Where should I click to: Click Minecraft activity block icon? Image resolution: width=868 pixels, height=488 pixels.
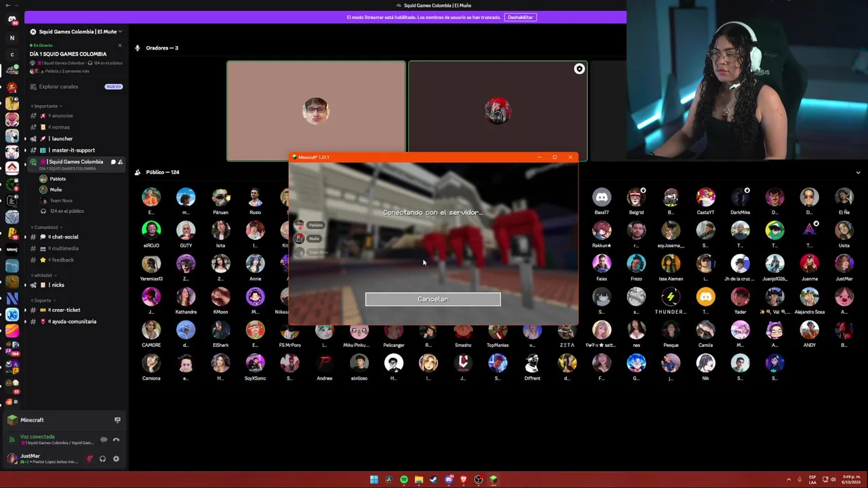12,420
